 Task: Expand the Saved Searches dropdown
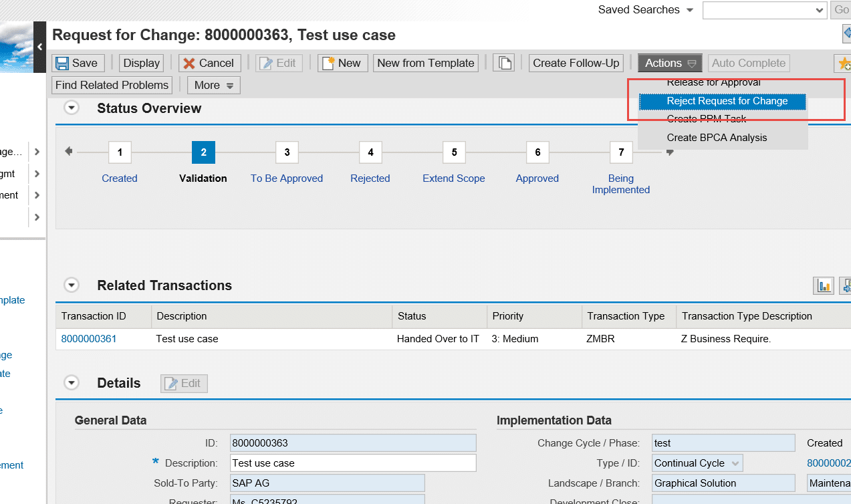689,10
